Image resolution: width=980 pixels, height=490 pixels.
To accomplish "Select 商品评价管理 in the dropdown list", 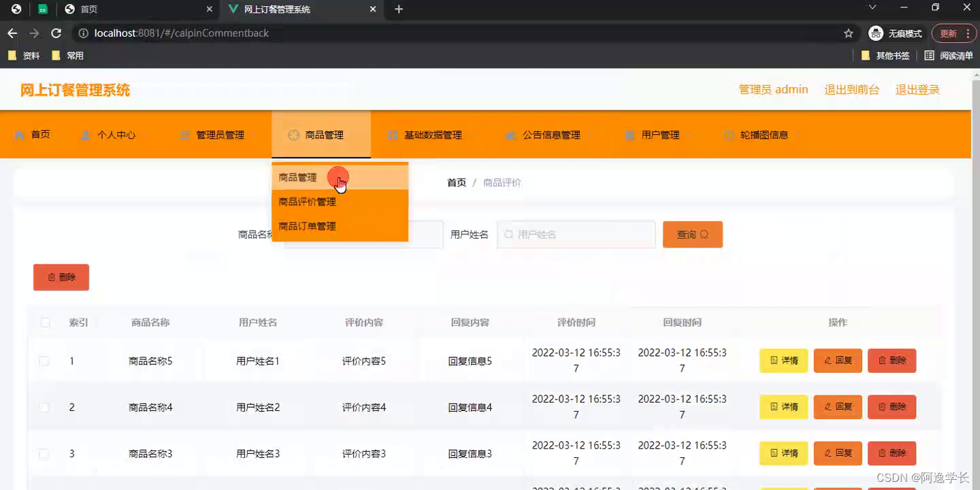I will point(340,202).
